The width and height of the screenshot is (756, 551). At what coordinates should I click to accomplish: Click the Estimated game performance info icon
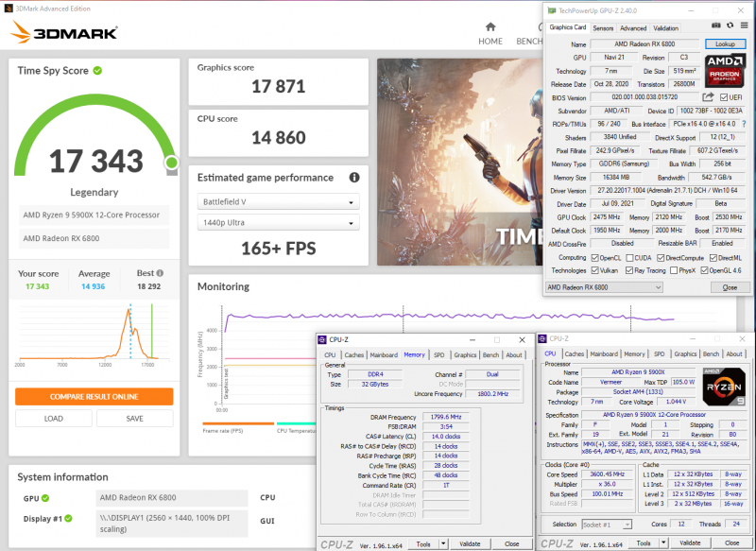coord(354,177)
